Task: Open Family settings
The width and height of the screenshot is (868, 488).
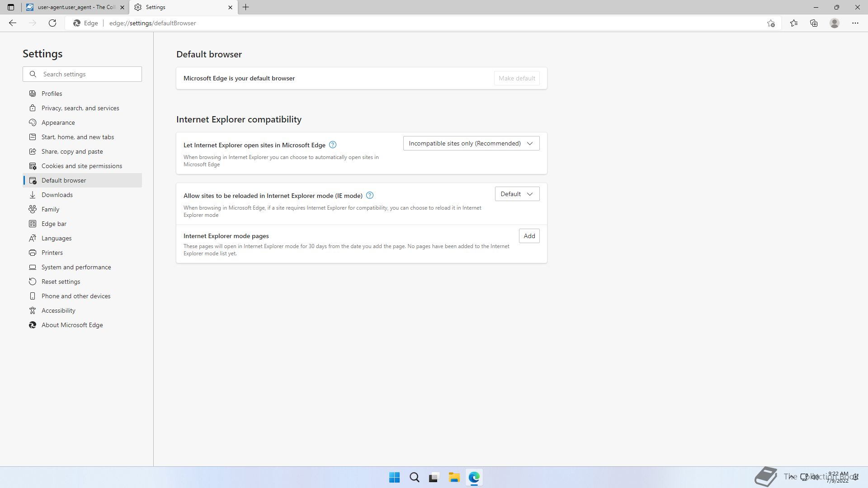Action: click(82, 209)
